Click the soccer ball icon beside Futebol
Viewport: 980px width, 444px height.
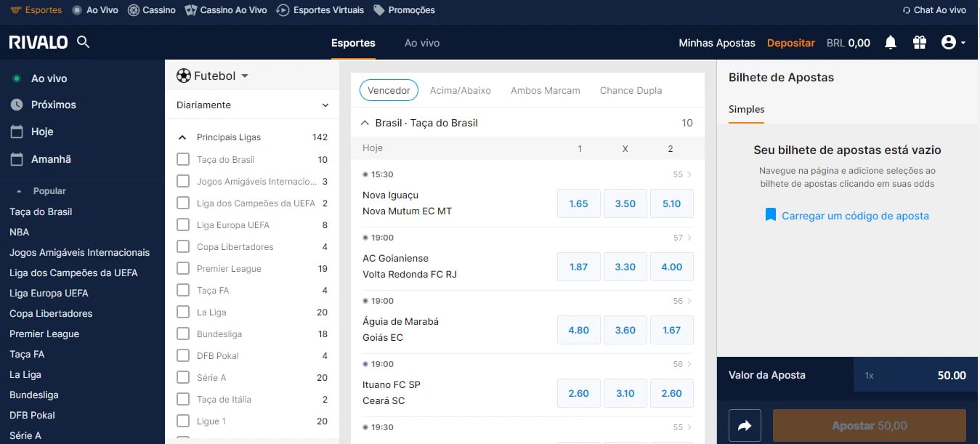(x=184, y=76)
